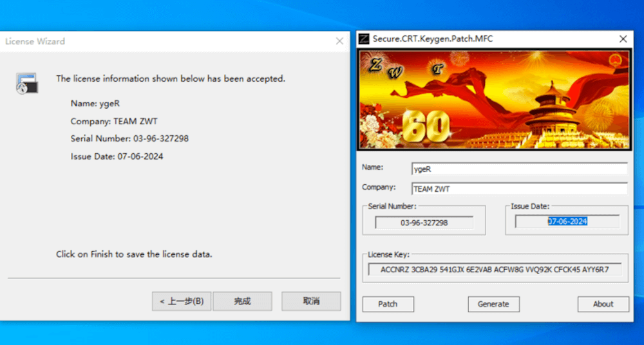Click inside the License Key text box
The width and height of the screenshot is (644, 345).
click(495, 270)
